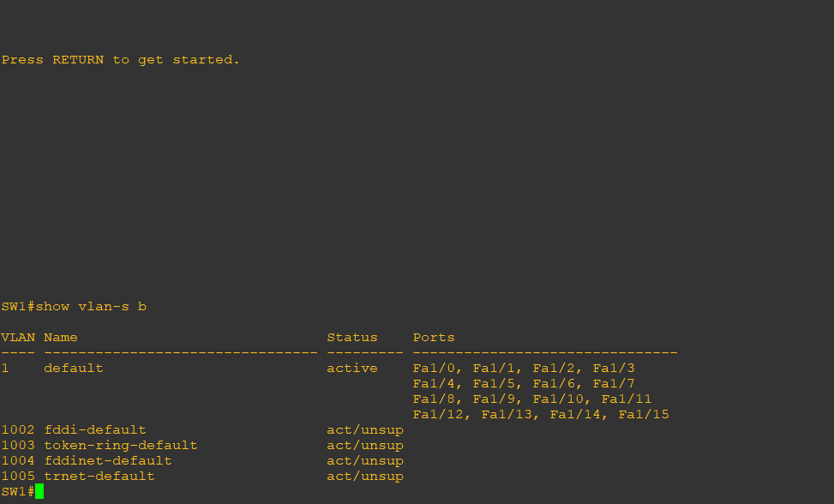Click the "fddinet-default" VLAN name
This screenshot has height=504, width=834.
click(108, 460)
